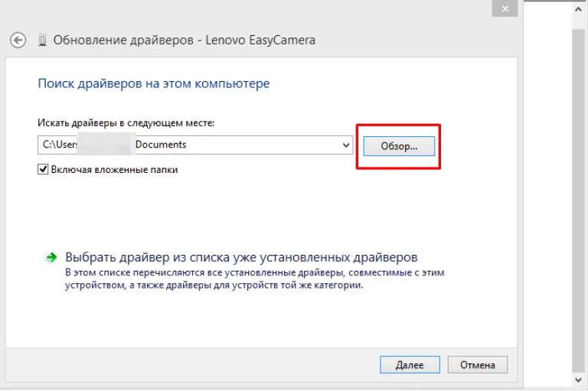Uncheck the Включая вложенные папки checkbox
The width and height of the screenshot is (588, 391).
(43, 169)
